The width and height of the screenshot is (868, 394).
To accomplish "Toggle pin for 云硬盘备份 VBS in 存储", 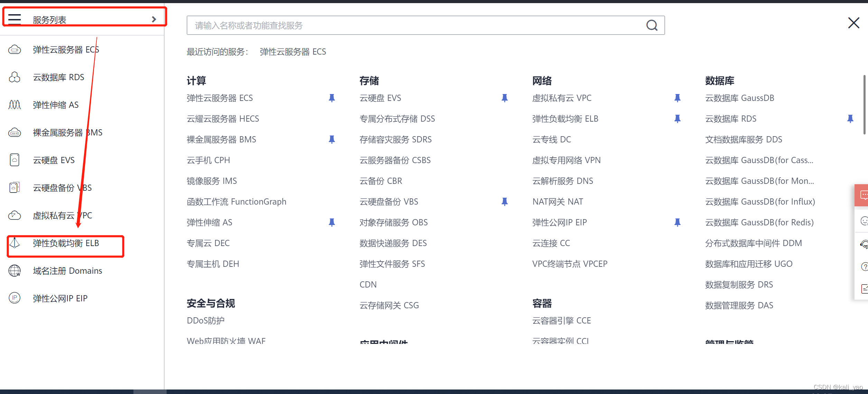I will pos(504,202).
